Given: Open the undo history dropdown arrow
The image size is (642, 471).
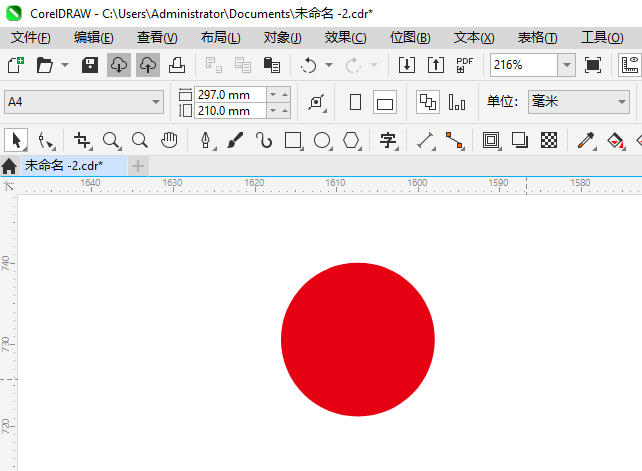Looking at the screenshot, I should tap(329, 65).
